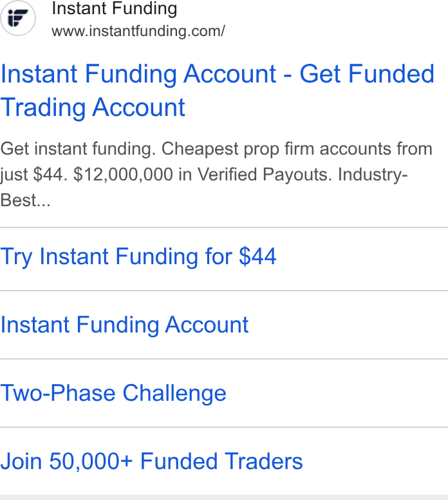Open the Instant Funding Account headline link
This screenshot has height=500, width=448.
(x=218, y=91)
